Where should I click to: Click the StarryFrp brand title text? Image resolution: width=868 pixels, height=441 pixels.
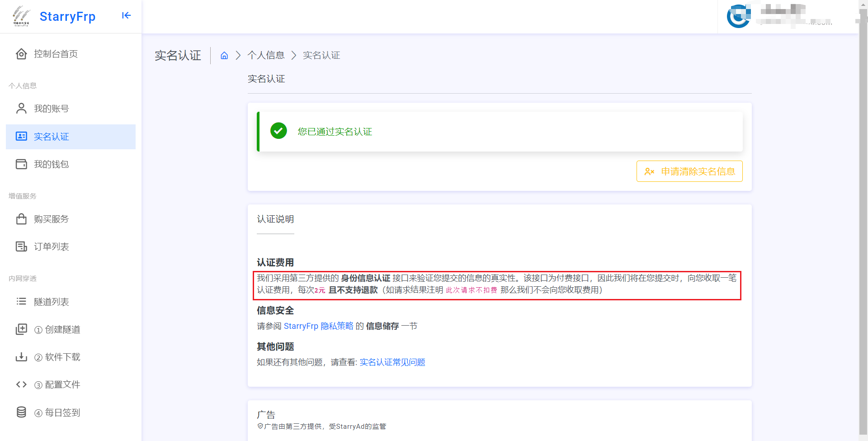click(67, 16)
